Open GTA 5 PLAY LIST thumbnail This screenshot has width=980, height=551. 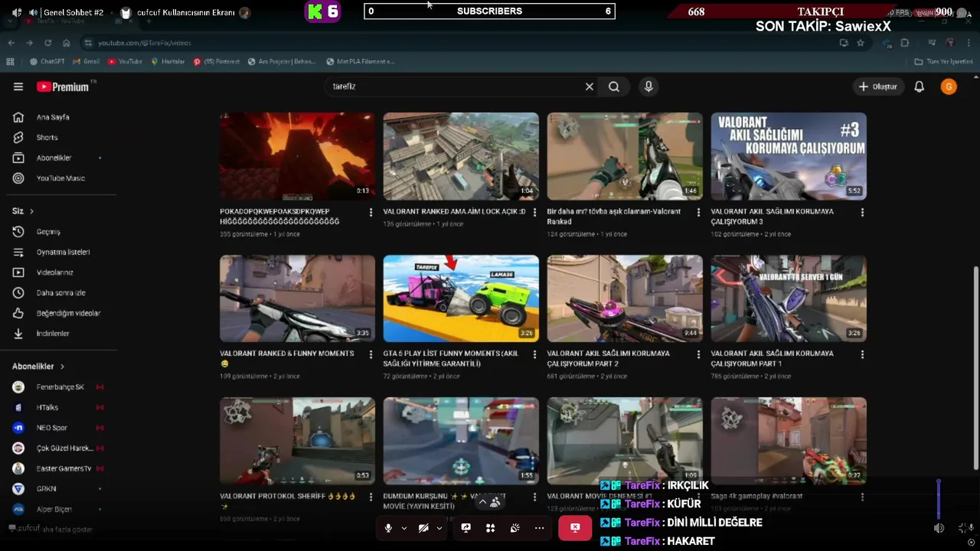click(461, 298)
